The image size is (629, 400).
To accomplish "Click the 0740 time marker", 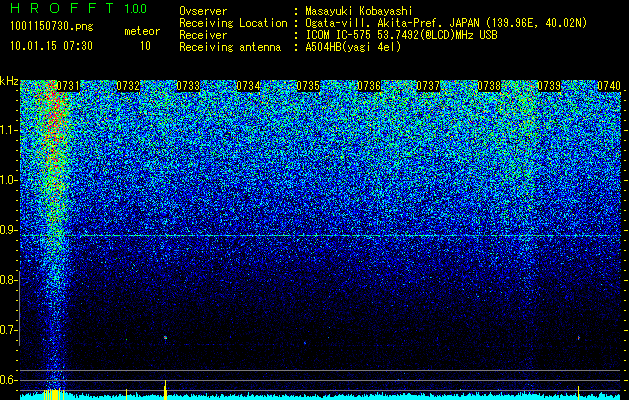I will [609, 86].
